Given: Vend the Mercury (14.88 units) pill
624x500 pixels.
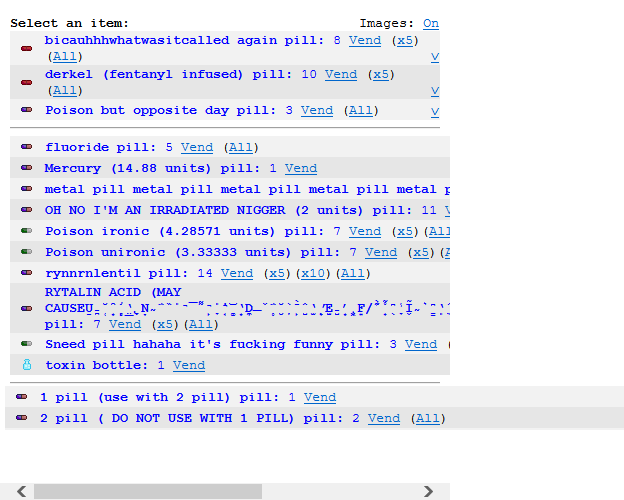Looking at the screenshot, I should 301,168.
